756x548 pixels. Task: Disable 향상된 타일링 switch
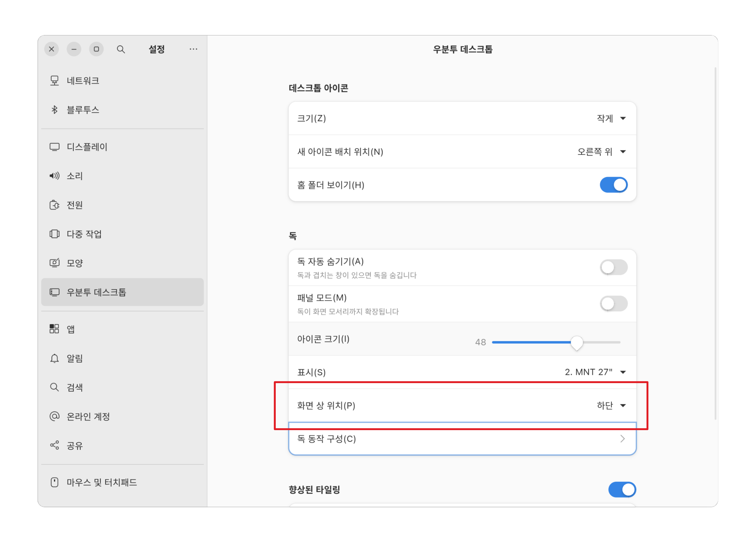[622, 490]
